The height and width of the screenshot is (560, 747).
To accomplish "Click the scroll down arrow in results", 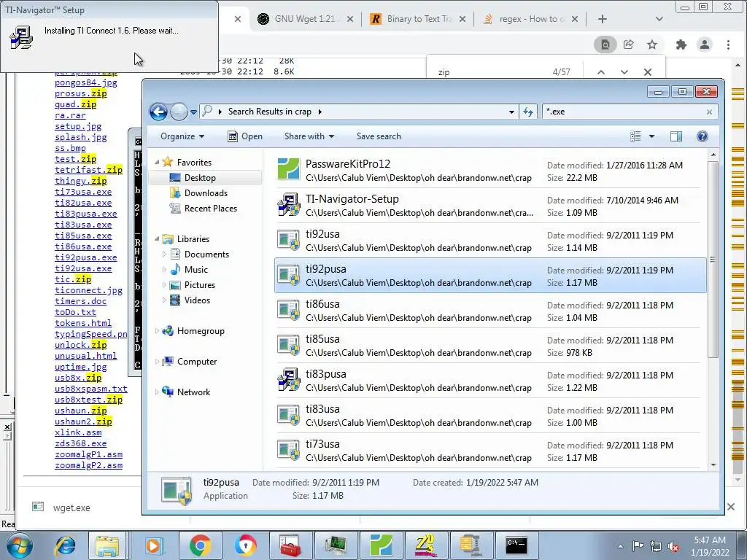I will pos(713,464).
